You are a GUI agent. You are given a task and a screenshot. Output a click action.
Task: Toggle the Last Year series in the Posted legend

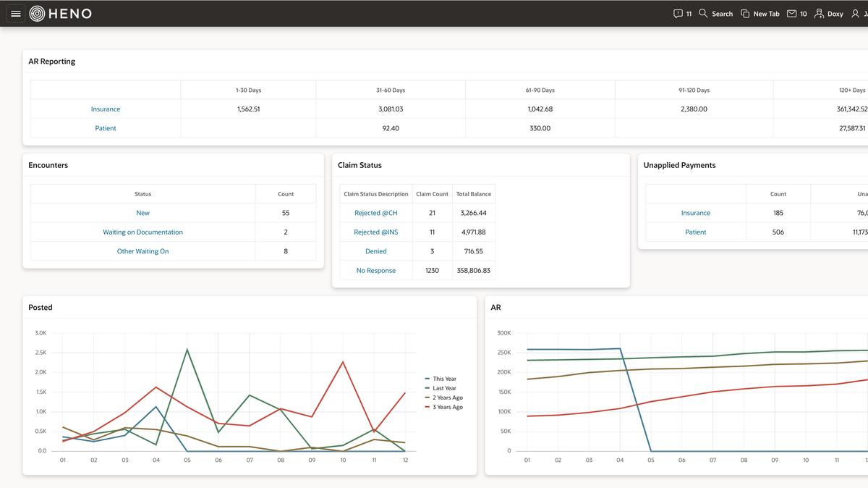pos(444,388)
